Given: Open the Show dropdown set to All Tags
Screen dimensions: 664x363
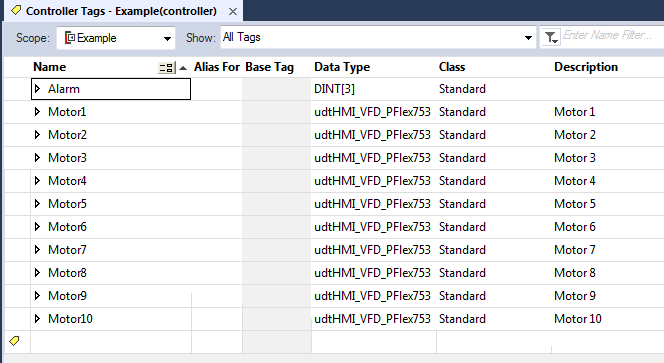Looking at the screenshot, I should point(378,37).
